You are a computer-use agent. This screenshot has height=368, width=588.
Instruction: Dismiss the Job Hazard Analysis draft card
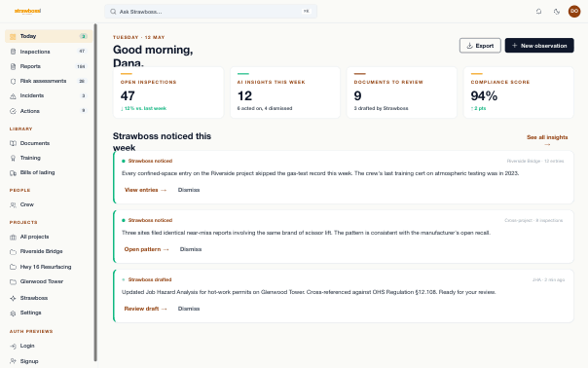[x=189, y=309]
